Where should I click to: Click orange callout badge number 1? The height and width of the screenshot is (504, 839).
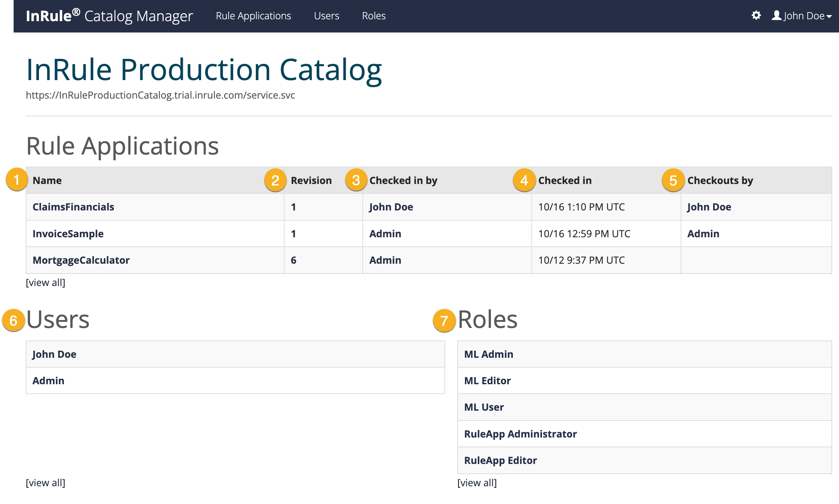[17, 180]
